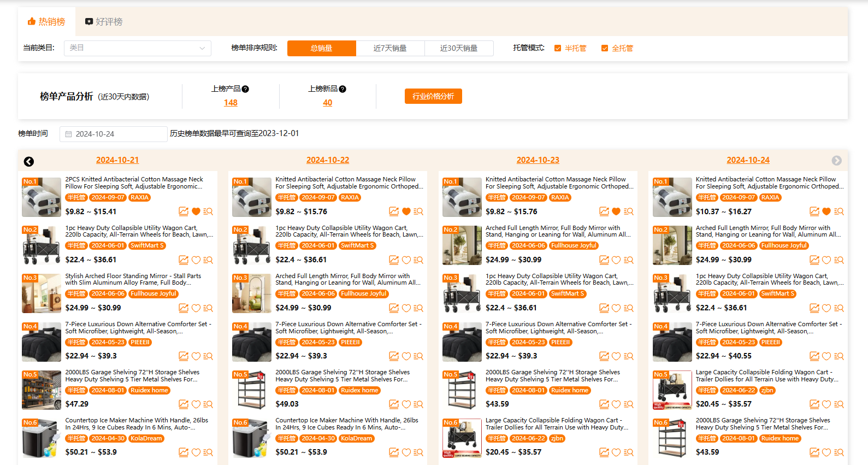Favorite the No.4 comforter set on 2024-10-21
This screenshot has height=465, width=868.
[196, 356]
